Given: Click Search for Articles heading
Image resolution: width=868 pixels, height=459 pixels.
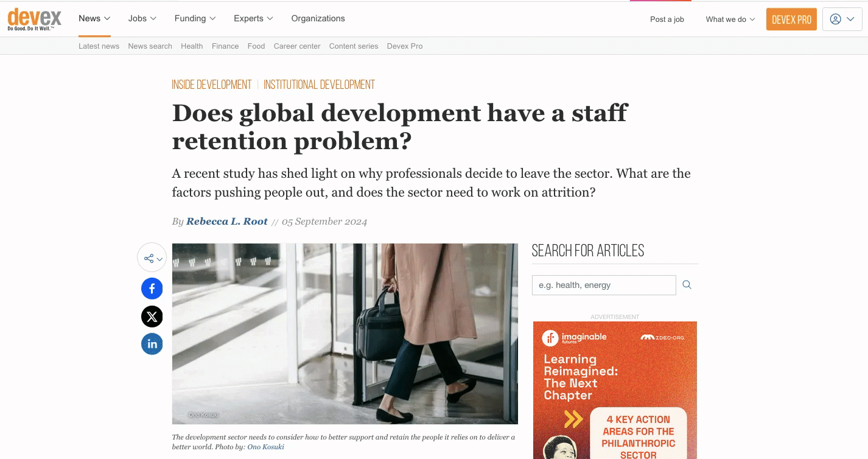Looking at the screenshot, I should tap(588, 251).
